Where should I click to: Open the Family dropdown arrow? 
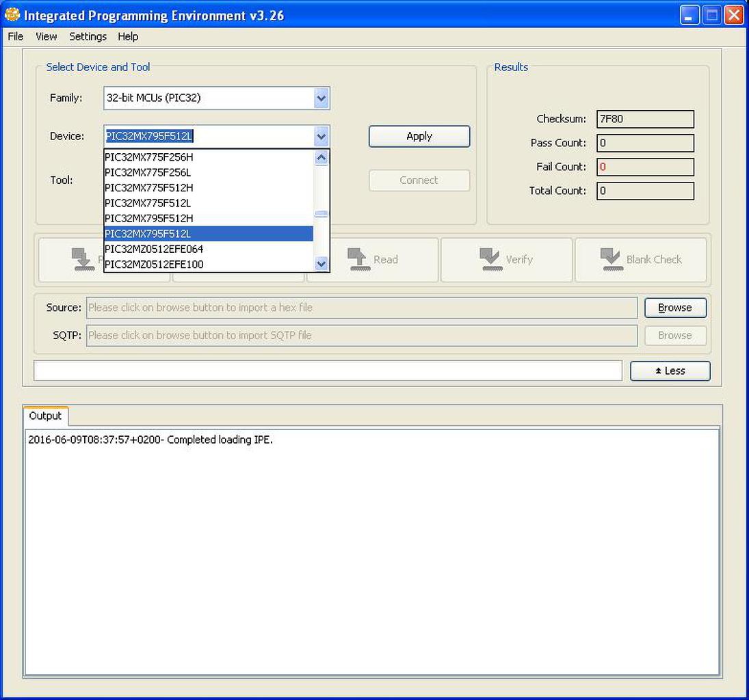(321, 98)
